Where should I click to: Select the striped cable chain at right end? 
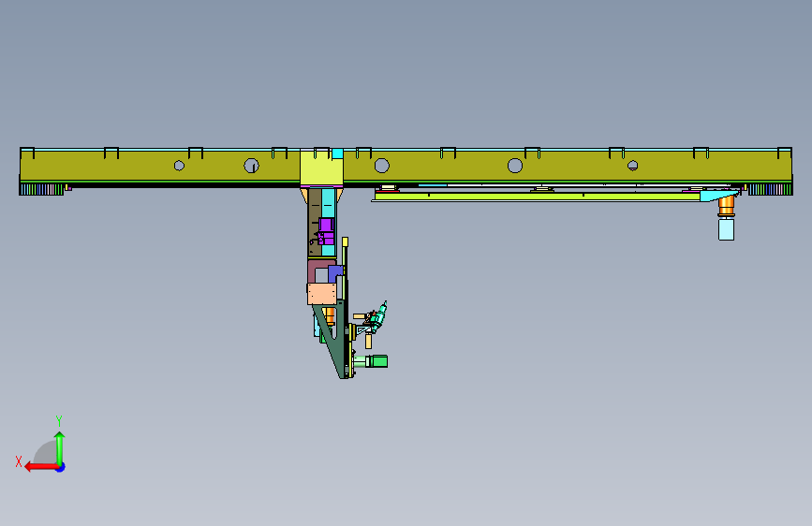tap(770, 189)
